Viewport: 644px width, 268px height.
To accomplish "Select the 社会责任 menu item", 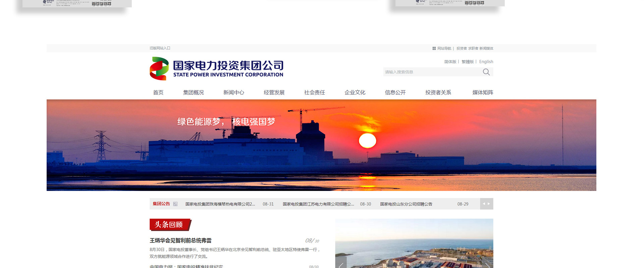I will tap(314, 92).
